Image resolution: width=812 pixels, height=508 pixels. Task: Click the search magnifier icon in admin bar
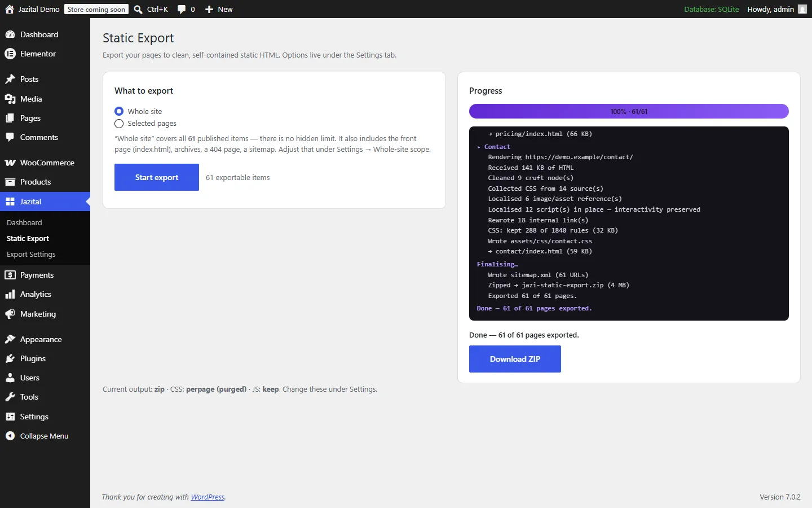[x=138, y=9]
